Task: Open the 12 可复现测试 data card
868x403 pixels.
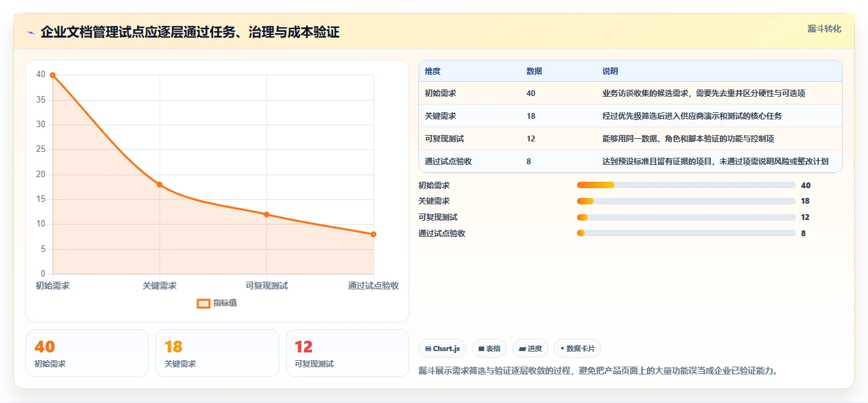Action: pos(348,353)
